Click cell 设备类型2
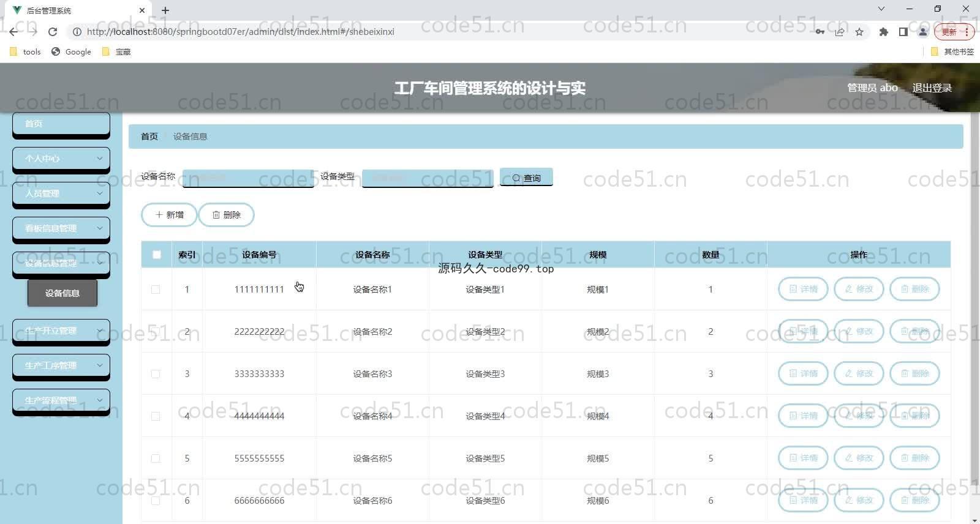The width and height of the screenshot is (980, 524). [485, 332]
